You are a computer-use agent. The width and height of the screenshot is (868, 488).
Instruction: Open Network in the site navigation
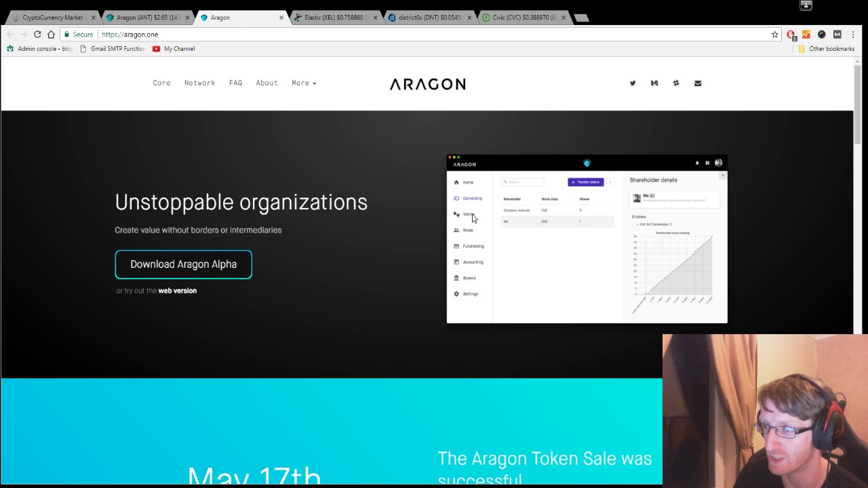[x=199, y=83]
